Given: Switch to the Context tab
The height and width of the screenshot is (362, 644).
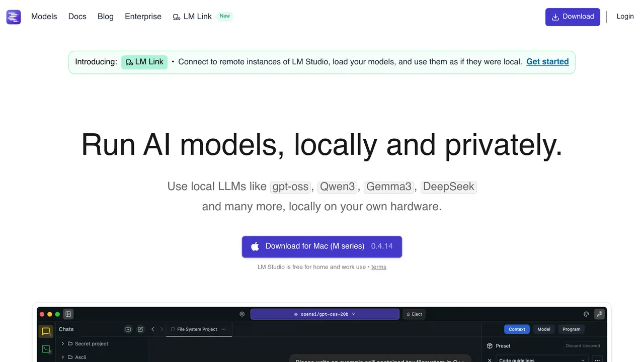Looking at the screenshot, I should (517, 329).
